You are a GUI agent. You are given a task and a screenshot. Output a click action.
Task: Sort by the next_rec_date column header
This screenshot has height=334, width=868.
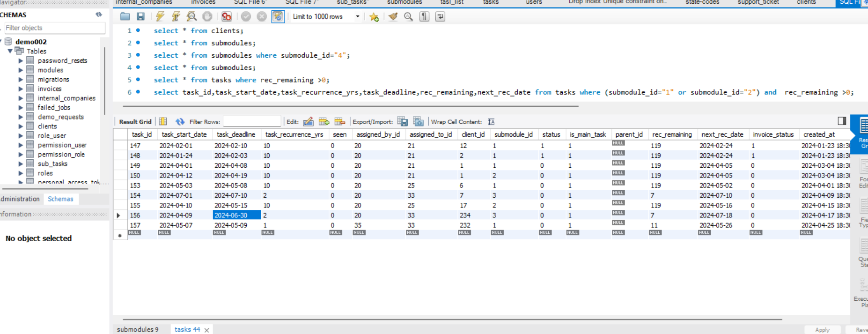(722, 134)
